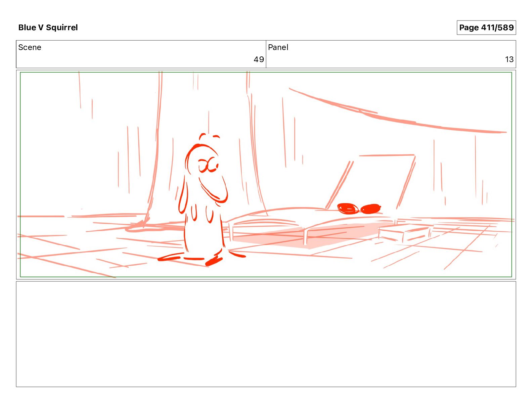Click the 'Blue V Squirrel' title text
532x411 pixels.
[x=48, y=28]
